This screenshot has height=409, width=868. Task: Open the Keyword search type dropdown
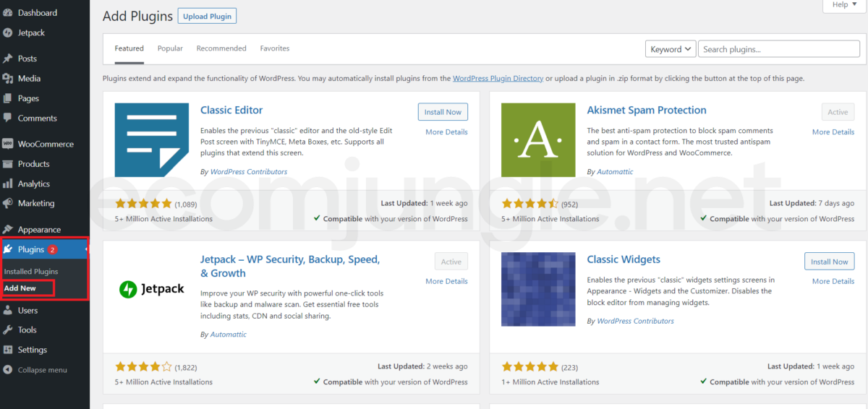670,49
